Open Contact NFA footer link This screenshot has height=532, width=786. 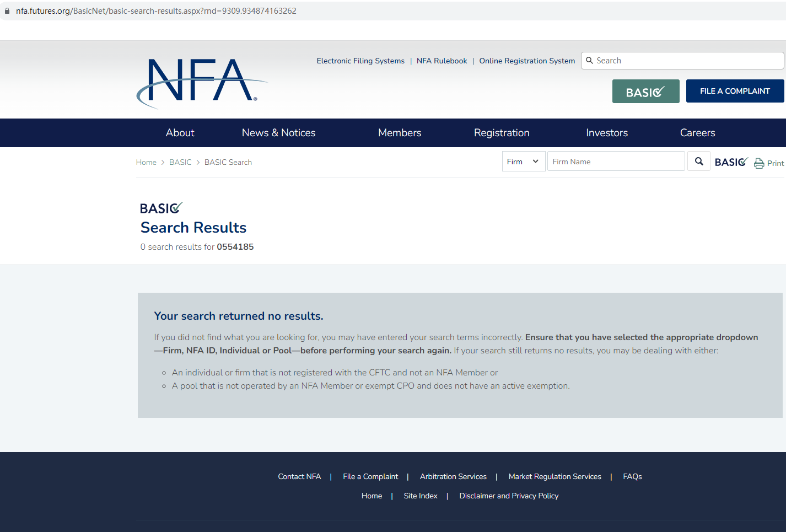tap(299, 476)
